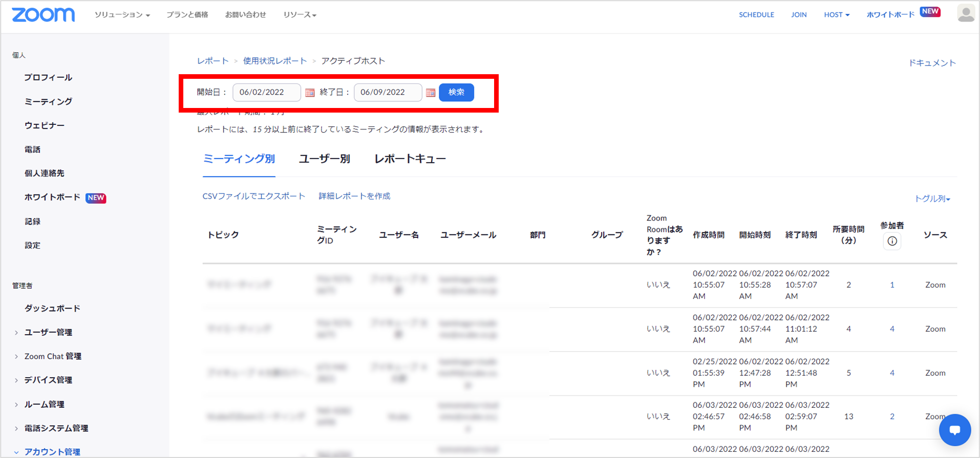This screenshot has width=980, height=458.
Task: Click JOIN in top bar
Action: pyautogui.click(x=799, y=15)
